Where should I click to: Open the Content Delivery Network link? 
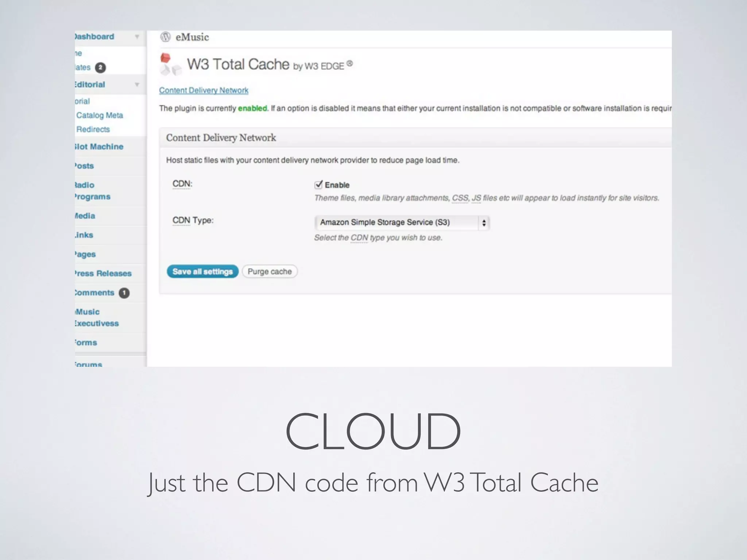point(204,90)
